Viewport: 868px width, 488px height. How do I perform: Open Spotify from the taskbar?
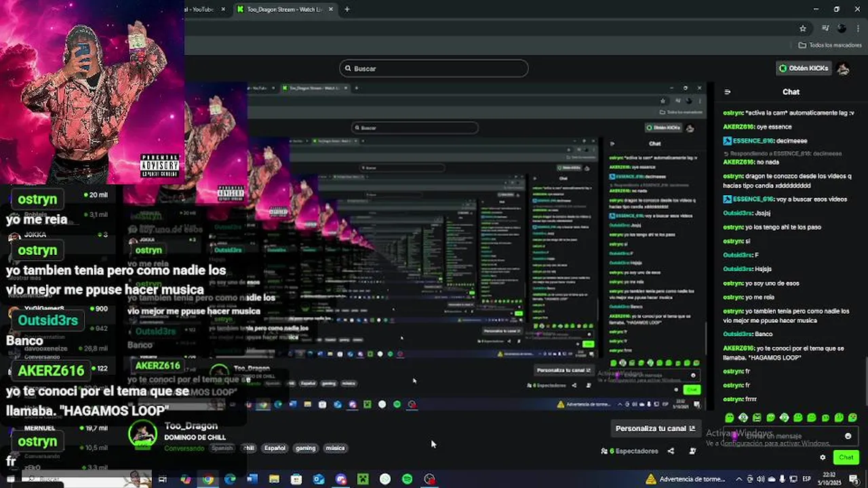(x=407, y=479)
